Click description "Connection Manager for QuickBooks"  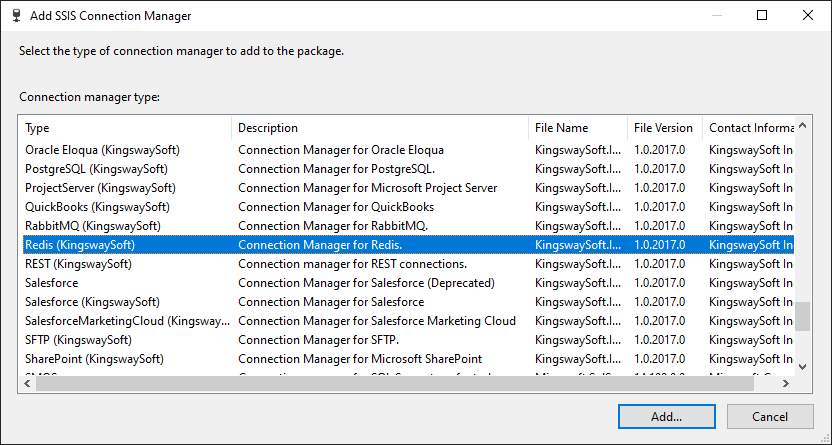336,207
